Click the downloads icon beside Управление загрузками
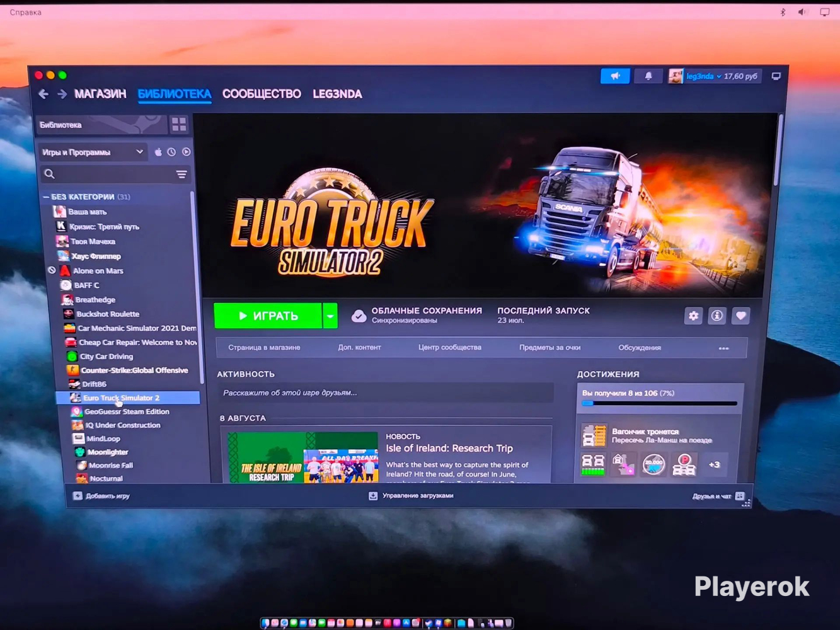The width and height of the screenshot is (840, 630). tap(373, 496)
